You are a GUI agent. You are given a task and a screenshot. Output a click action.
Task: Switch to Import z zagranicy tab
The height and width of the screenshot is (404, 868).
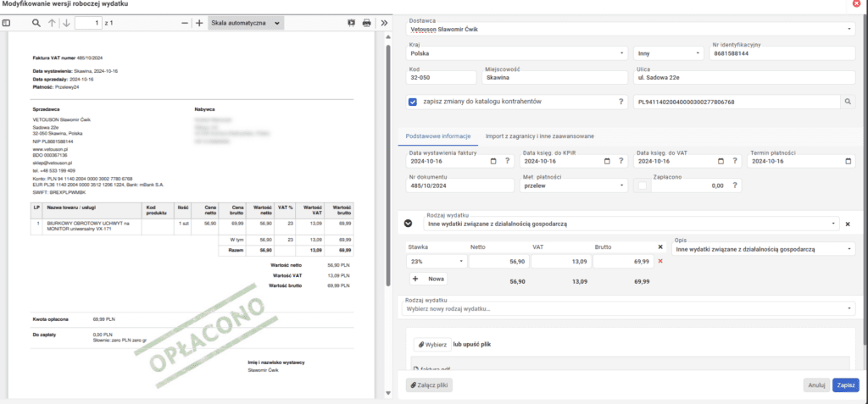pyautogui.click(x=539, y=136)
